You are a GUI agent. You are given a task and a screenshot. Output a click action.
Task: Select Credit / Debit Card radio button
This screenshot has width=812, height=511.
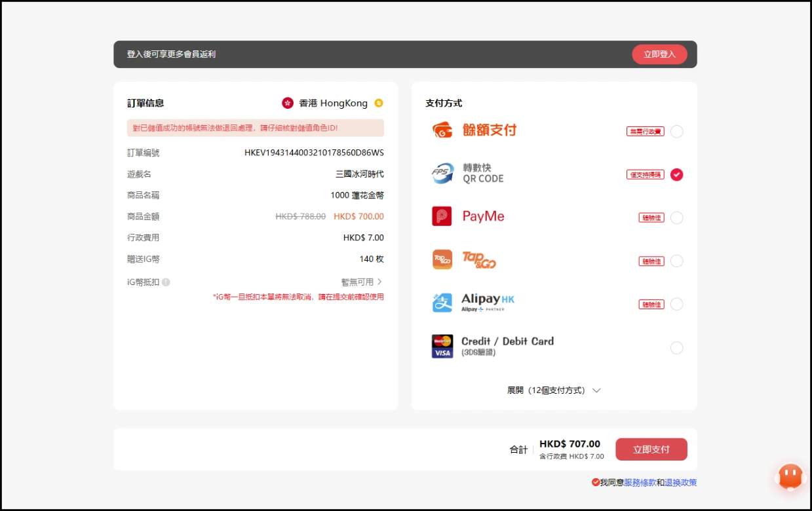click(676, 348)
